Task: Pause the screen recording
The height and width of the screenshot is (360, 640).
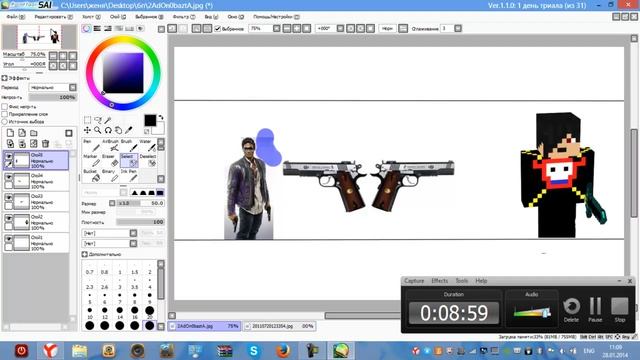Action: tap(595, 310)
